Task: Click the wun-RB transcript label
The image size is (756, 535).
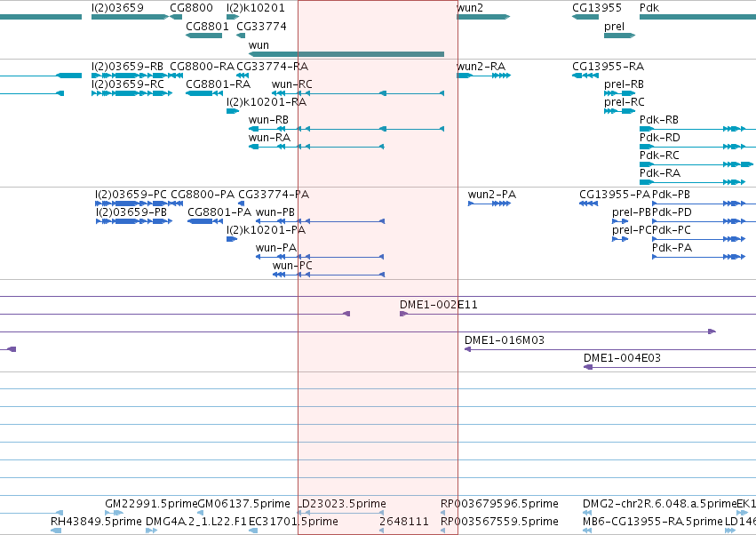Action: pos(268,120)
